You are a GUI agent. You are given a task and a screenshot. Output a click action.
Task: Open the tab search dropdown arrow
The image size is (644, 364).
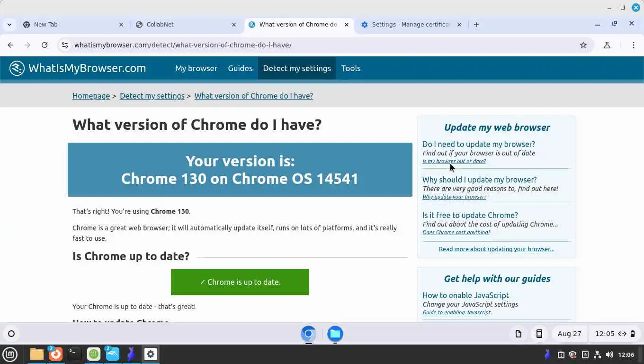pos(9,25)
